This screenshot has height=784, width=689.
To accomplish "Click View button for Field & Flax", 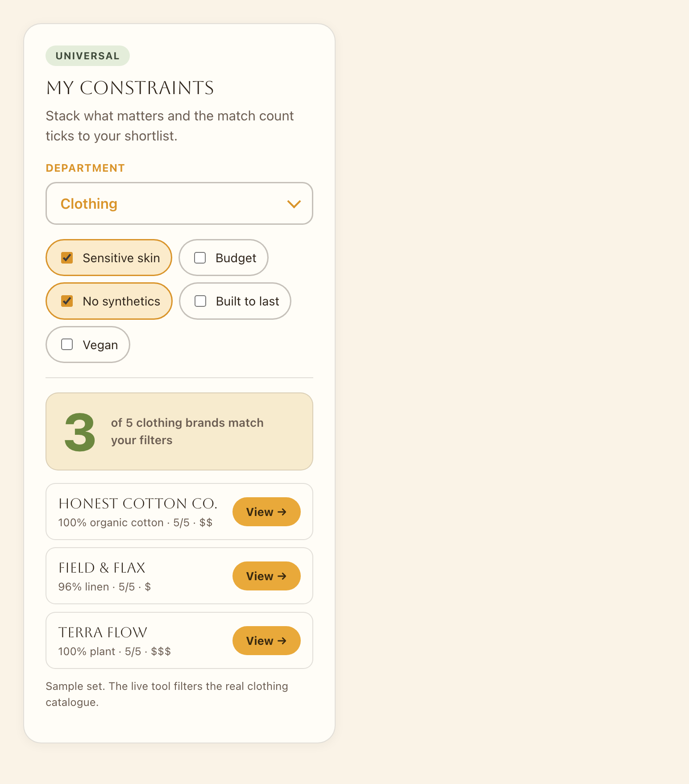I will pos(266,576).
